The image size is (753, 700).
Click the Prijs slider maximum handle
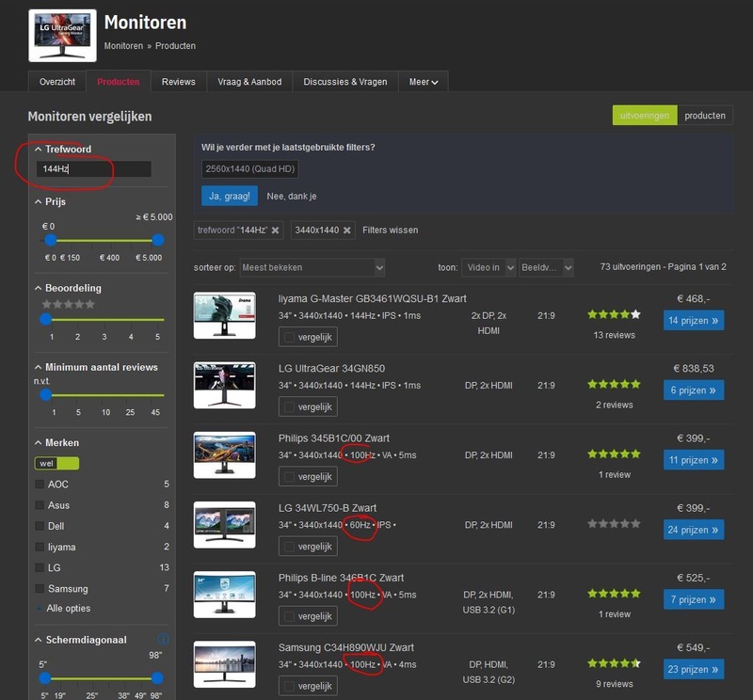click(x=157, y=240)
